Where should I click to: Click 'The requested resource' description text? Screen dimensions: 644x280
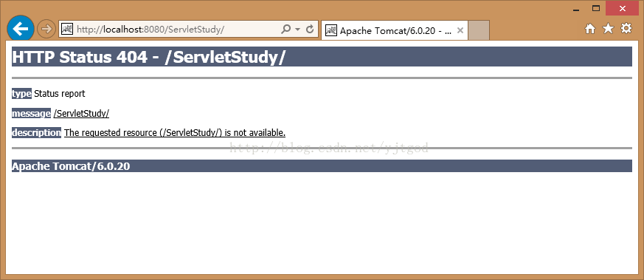(x=175, y=133)
